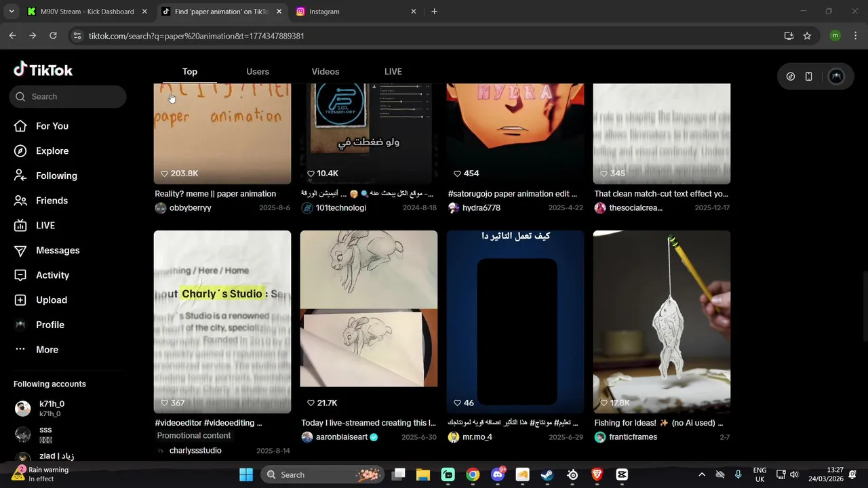Open CapCut from taskbar
This screenshot has height=488, width=868.
622,474
